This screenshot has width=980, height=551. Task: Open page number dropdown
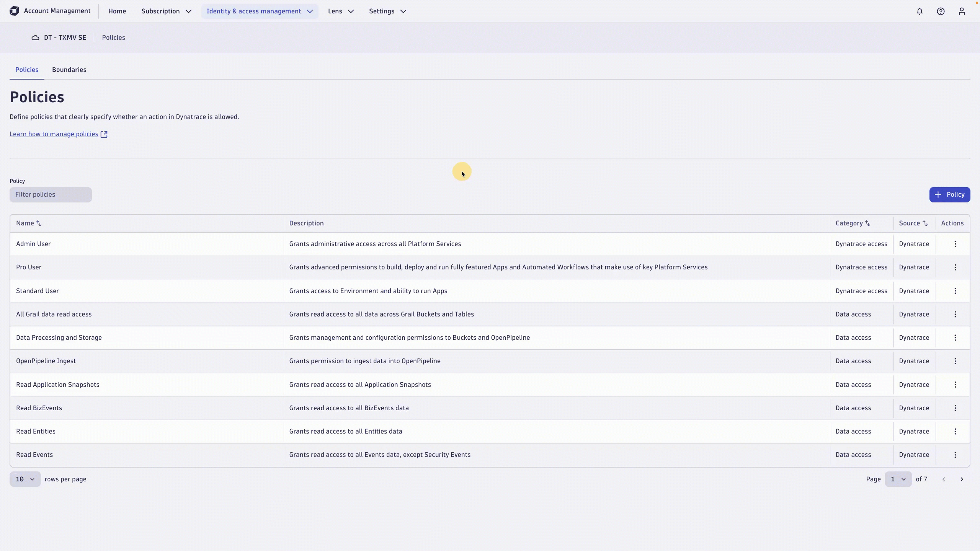click(898, 479)
